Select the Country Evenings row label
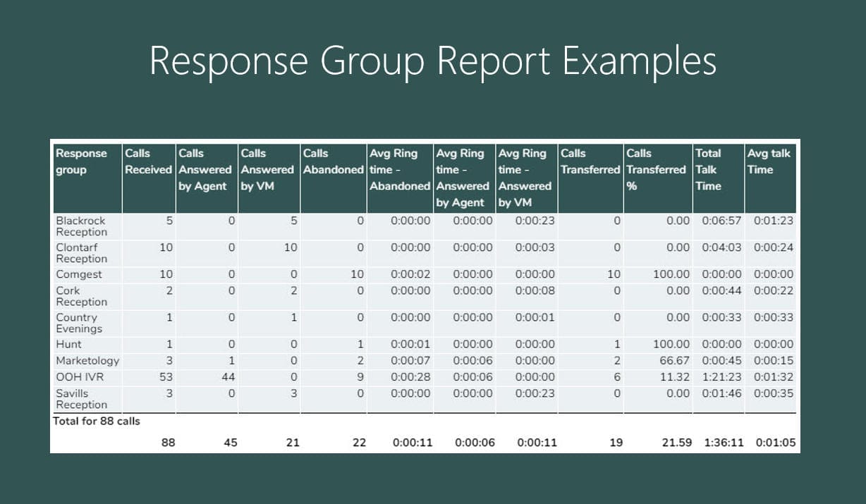The height and width of the screenshot is (504, 866). click(x=79, y=324)
